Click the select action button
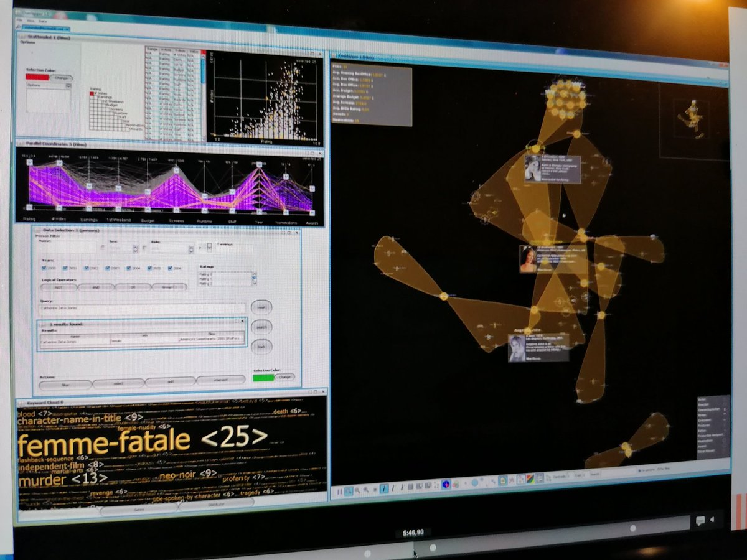The height and width of the screenshot is (560, 747). point(118,383)
